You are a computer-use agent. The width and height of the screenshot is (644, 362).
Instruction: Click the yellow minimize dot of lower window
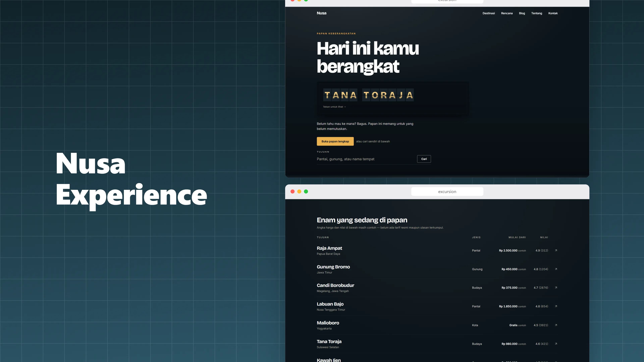pyautogui.click(x=299, y=191)
